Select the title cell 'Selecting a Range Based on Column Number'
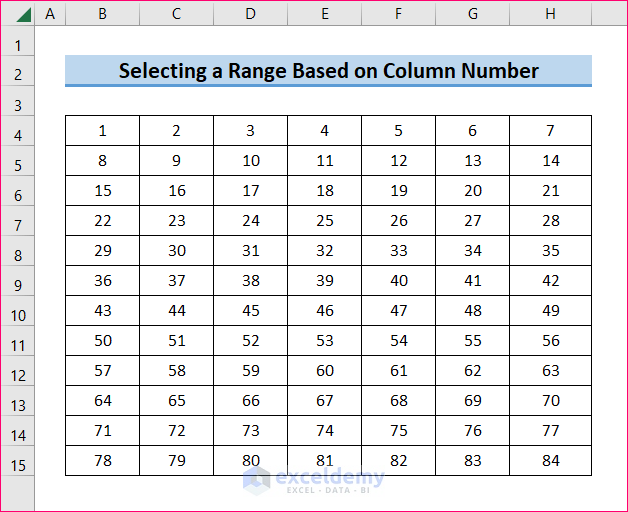The image size is (628, 512). [328, 71]
